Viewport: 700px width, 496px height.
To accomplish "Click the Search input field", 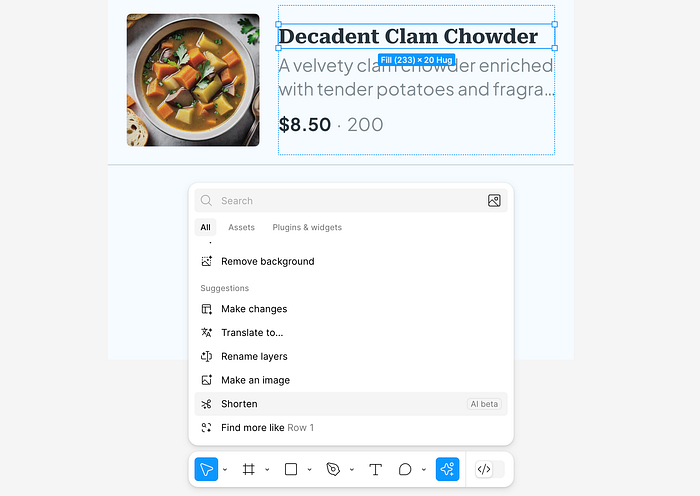I will click(351, 200).
